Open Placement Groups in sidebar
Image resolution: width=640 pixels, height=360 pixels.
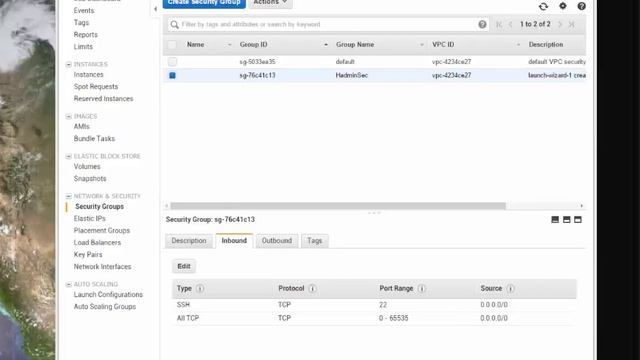click(x=102, y=231)
